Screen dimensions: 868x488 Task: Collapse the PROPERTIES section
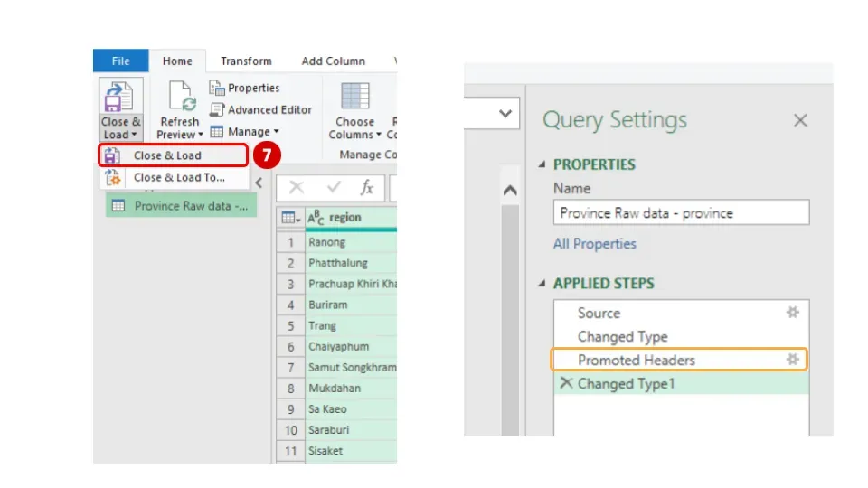pyautogui.click(x=542, y=164)
